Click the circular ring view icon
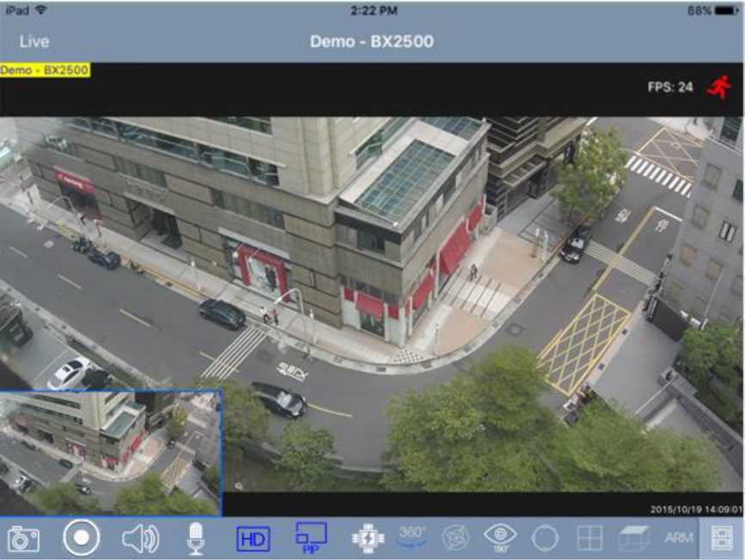Image resolution: width=745 pixels, height=560 pixels. click(545, 539)
